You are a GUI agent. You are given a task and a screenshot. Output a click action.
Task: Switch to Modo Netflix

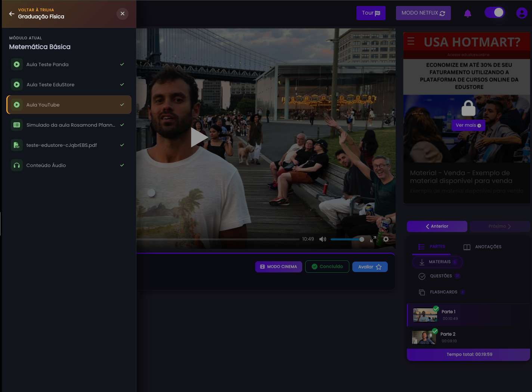[x=423, y=13]
